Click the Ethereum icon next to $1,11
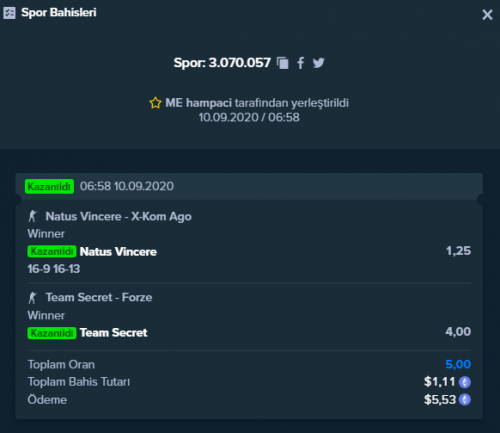Viewport: 500px width, 433px height. (x=465, y=382)
